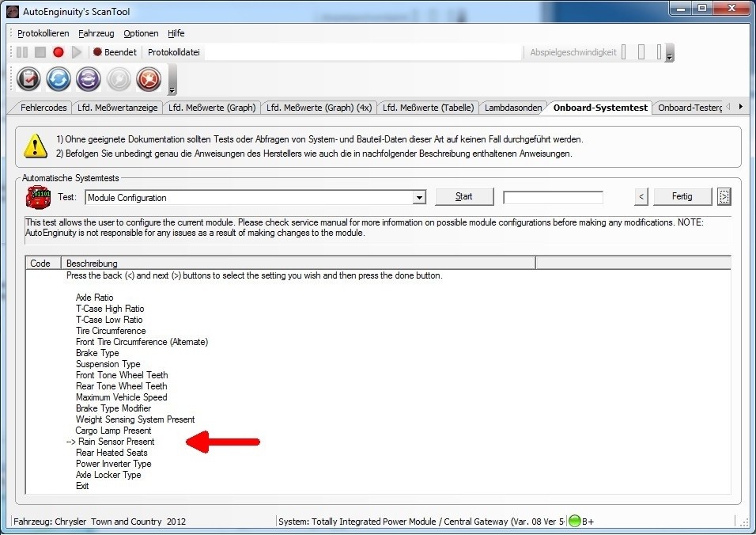This screenshot has height=535, width=756.
Task: Click the Abspielgeschwindigkeit playback speed slider
Action: coord(641,52)
